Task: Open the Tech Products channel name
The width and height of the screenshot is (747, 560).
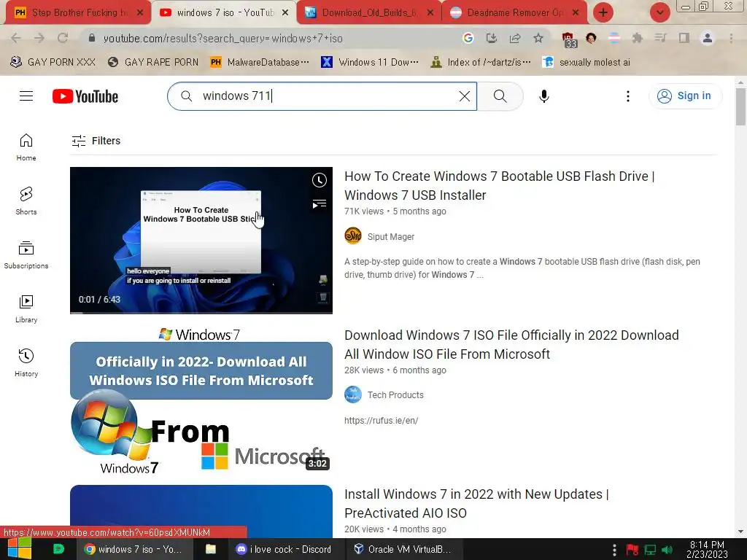Action: tap(395, 394)
